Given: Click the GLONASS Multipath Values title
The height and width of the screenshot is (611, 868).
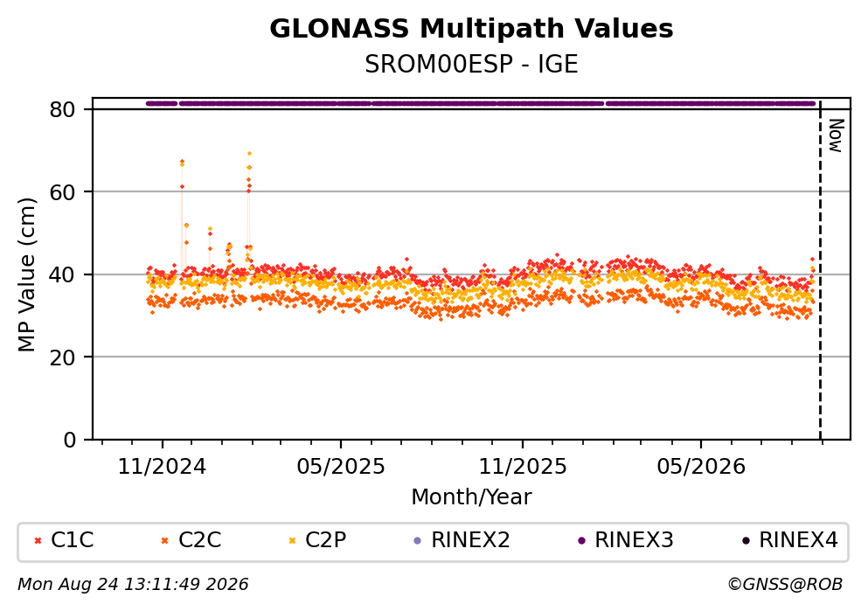Looking at the screenshot, I should (471, 29).
